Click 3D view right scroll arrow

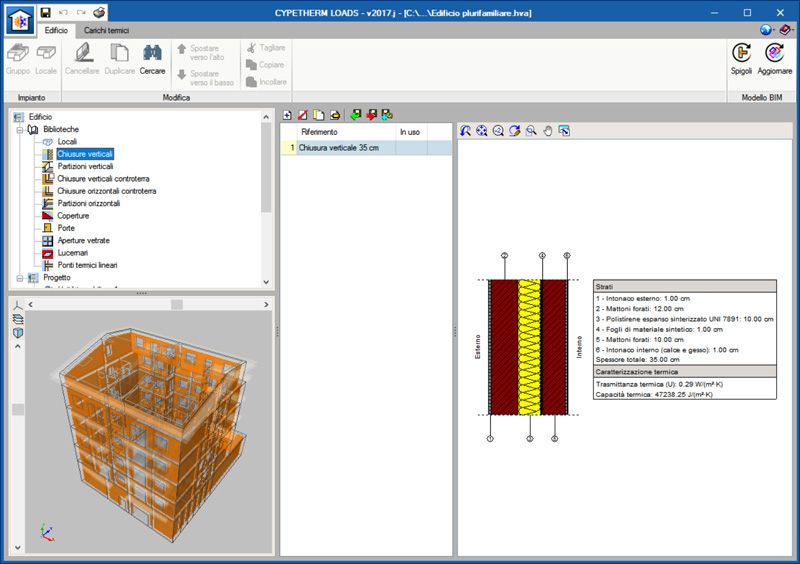[x=266, y=305]
